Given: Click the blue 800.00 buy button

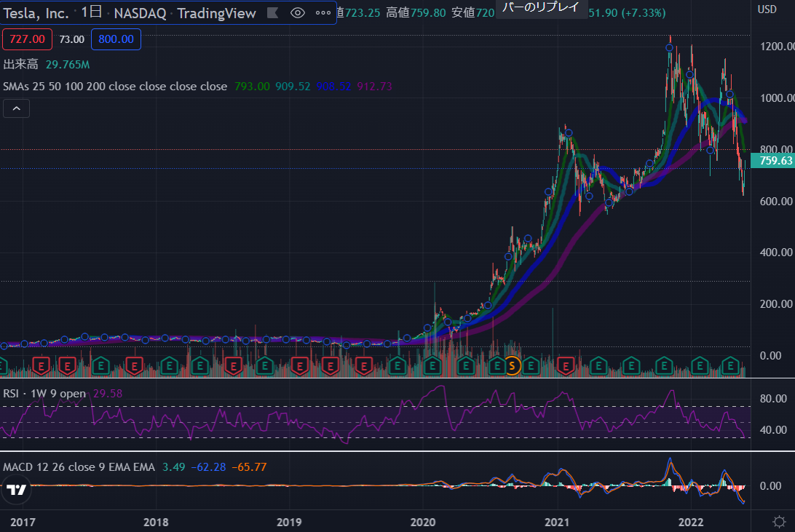Looking at the screenshot, I should point(116,39).
